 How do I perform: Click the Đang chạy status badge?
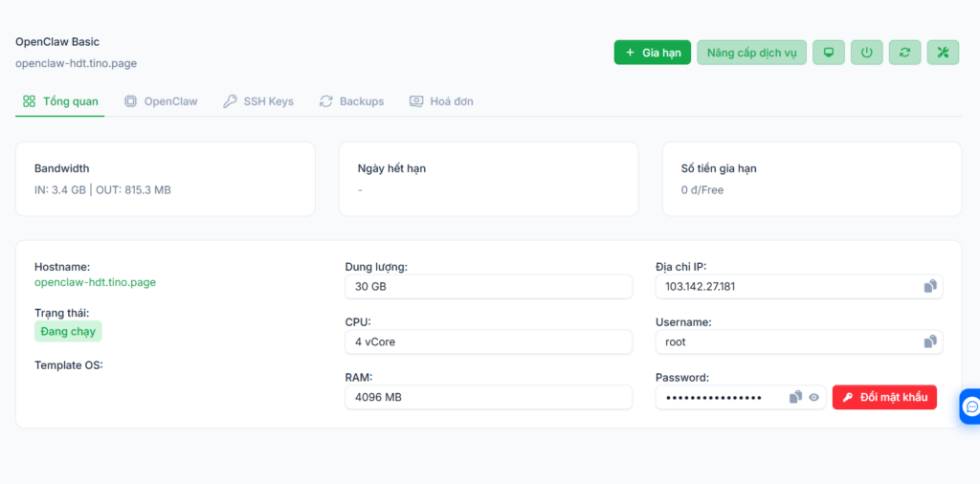(x=68, y=332)
